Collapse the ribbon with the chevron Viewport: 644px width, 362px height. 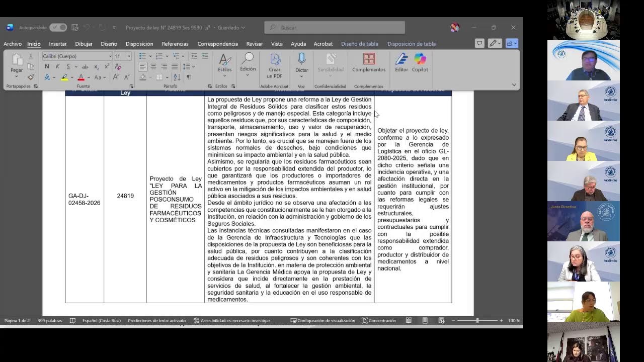[x=514, y=85]
